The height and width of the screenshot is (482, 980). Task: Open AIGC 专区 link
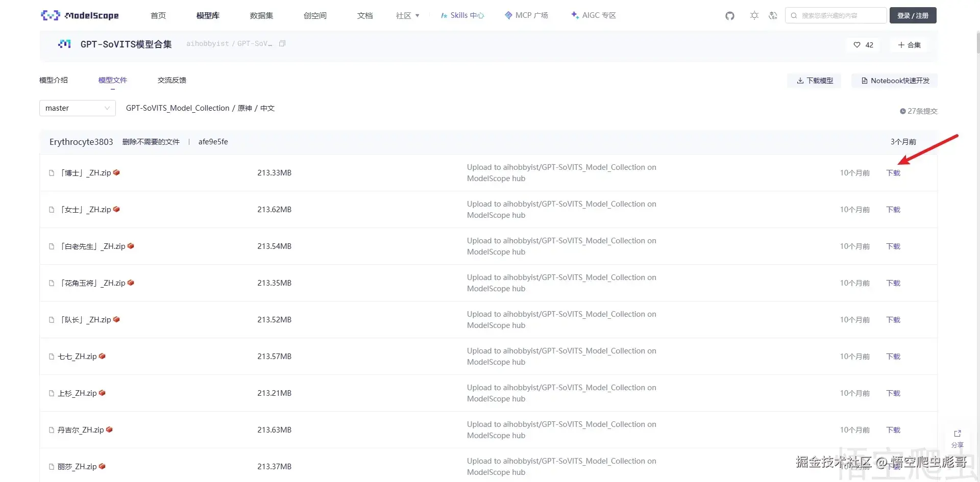(x=594, y=16)
